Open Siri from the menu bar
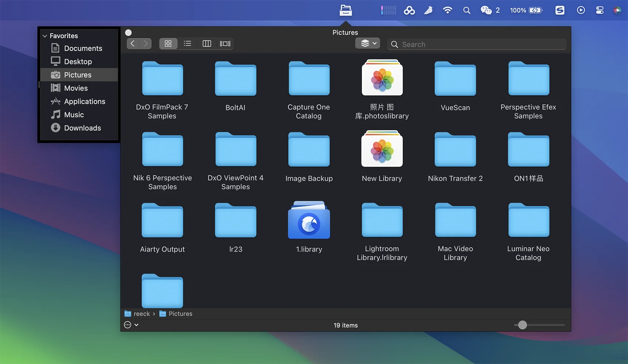The image size is (628, 364). [617, 10]
